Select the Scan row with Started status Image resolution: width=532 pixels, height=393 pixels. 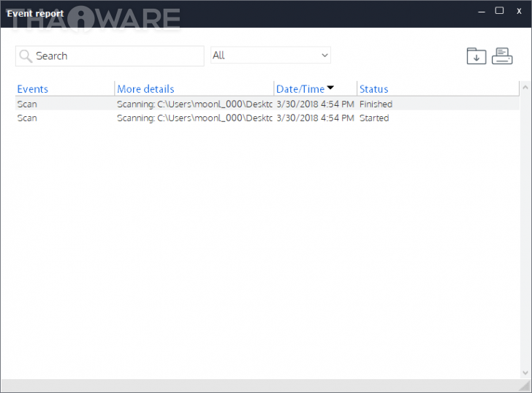tap(267, 118)
